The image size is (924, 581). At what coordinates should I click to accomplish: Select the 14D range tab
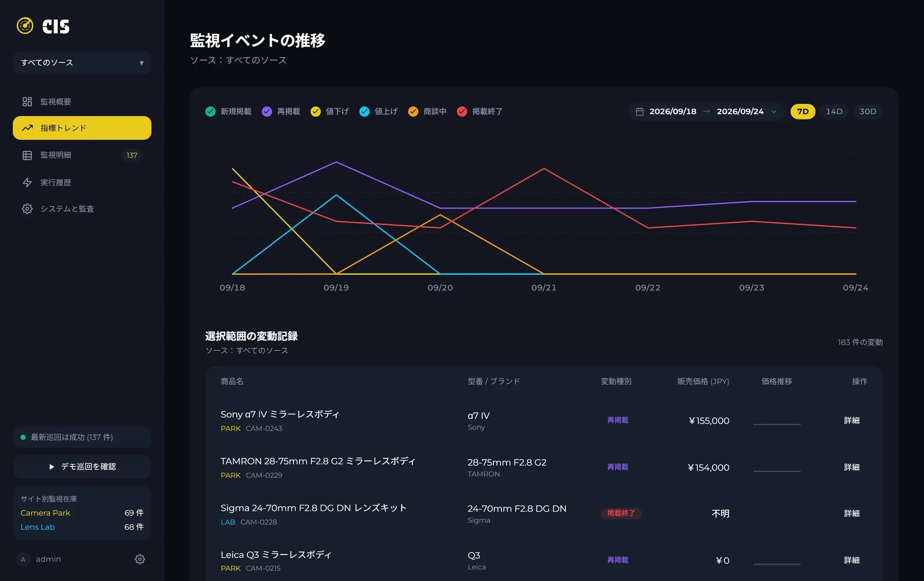834,112
